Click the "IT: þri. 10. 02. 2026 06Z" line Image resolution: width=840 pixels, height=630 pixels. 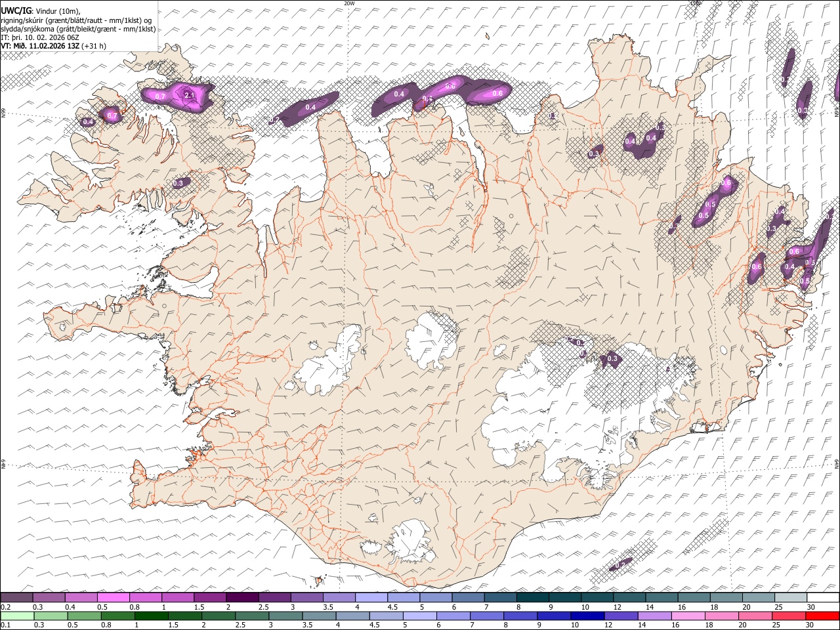click(x=41, y=37)
